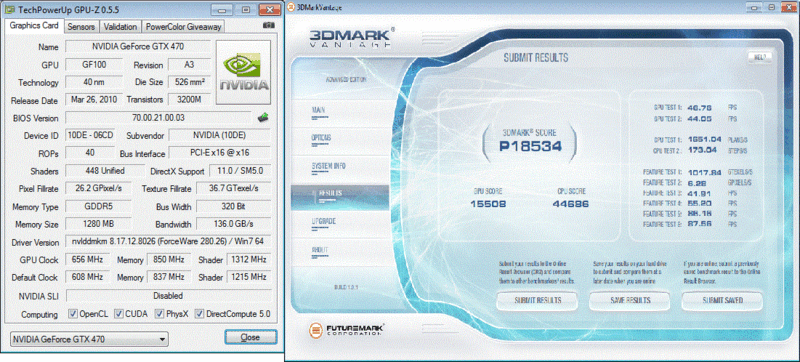
Task: Click the 3DMark Vantage logo
Action: tap(351, 38)
